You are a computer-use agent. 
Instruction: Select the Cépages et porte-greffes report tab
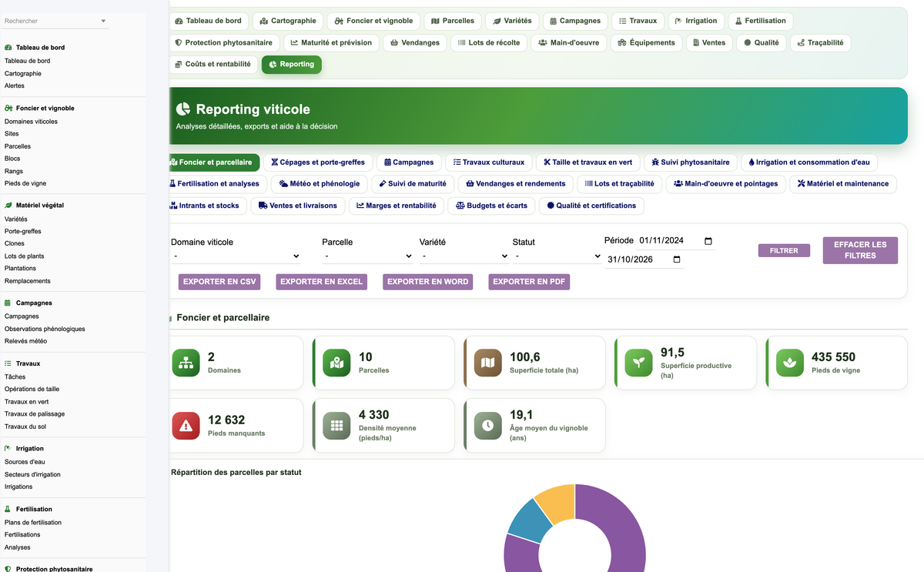point(318,162)
